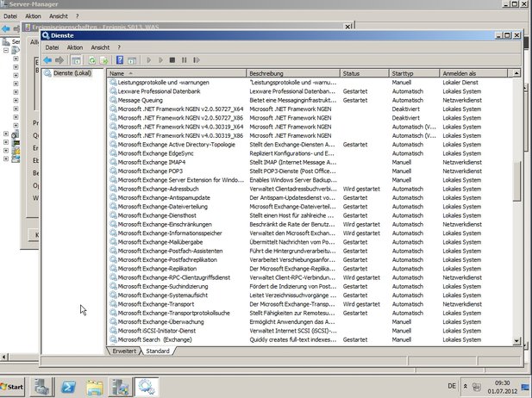The height and width of the screenshot is (398, 532).
Task: Click the scroll down arrow of services list
Action: tap(516, 341)
